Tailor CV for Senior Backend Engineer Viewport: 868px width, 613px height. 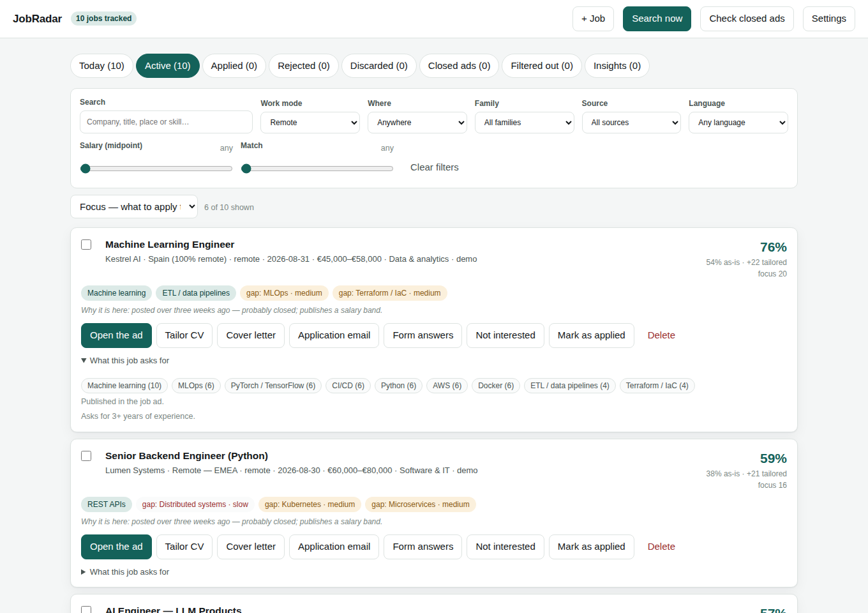[x=184, y=547]
